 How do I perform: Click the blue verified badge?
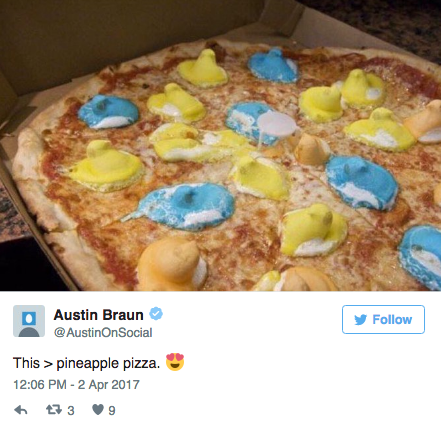pyautogui.click(x=156, y=314)
